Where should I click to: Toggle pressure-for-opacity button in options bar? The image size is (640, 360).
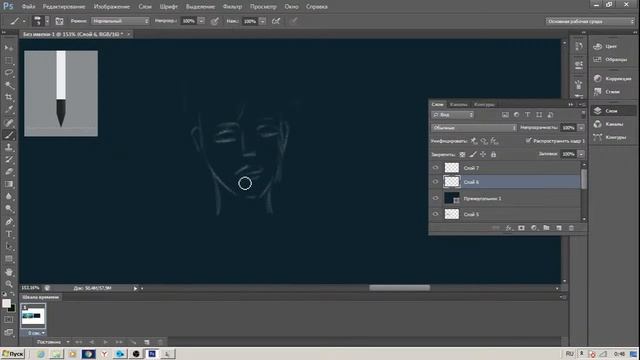click(215, 21)
